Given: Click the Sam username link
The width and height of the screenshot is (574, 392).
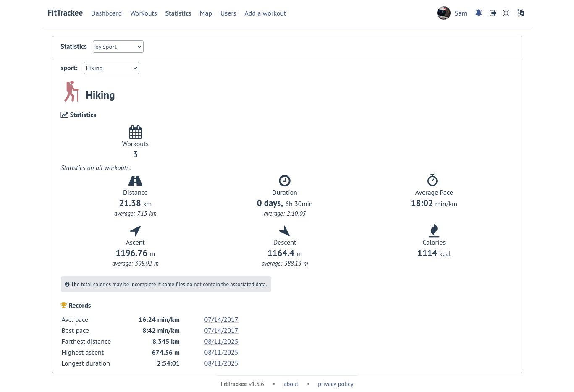Looking at the screenshot, I should (x=461, y=13).
